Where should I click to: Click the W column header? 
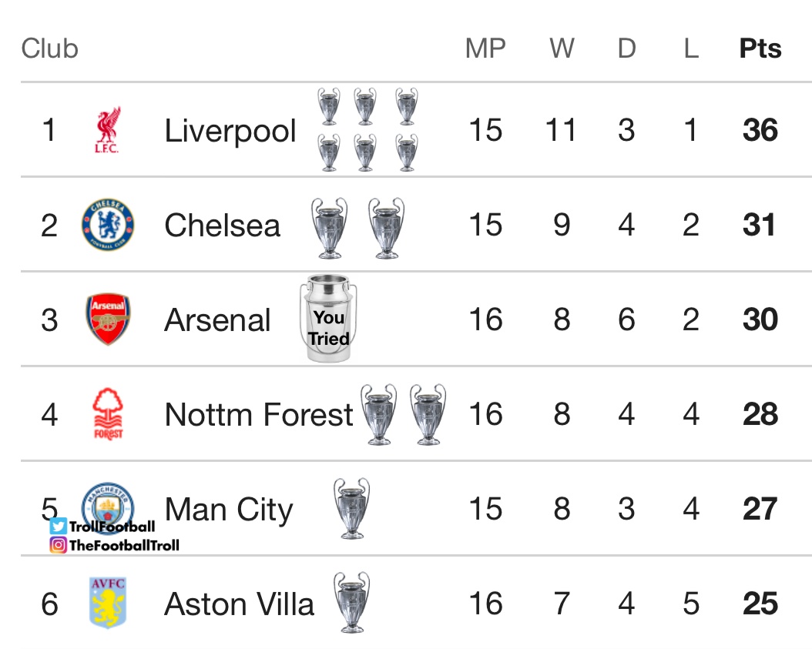(562, 49)
